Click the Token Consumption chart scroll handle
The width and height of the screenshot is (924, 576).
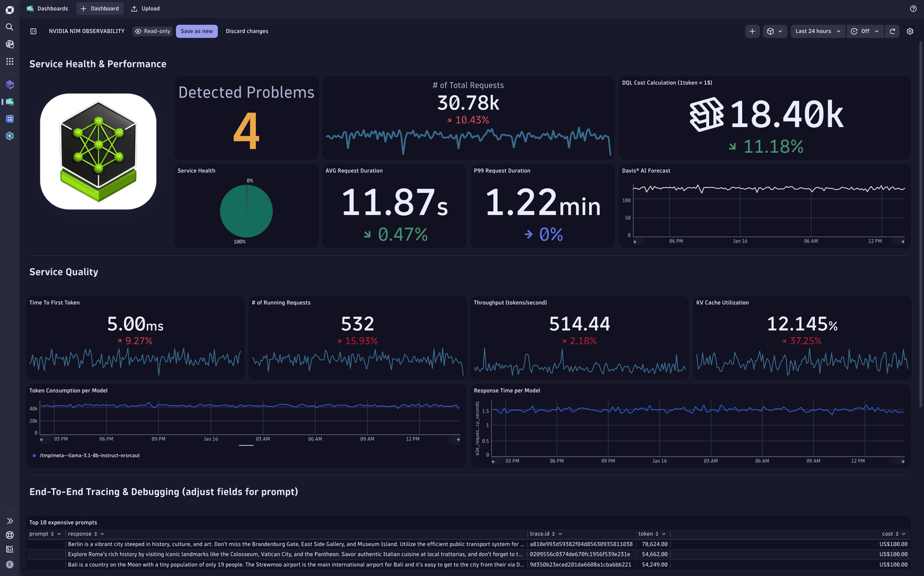point(246,445)
